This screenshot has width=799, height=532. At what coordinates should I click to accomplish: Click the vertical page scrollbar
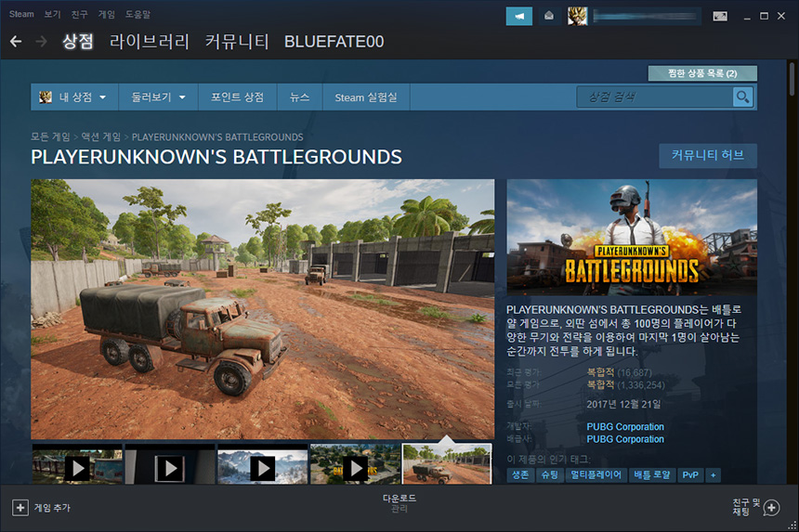click(x=792, y=79)
